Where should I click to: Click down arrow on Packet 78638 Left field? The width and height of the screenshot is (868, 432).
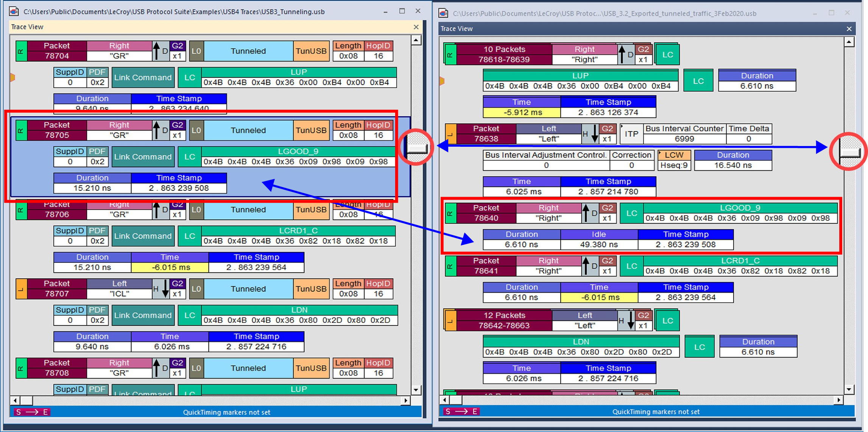(x=595, y=134)
